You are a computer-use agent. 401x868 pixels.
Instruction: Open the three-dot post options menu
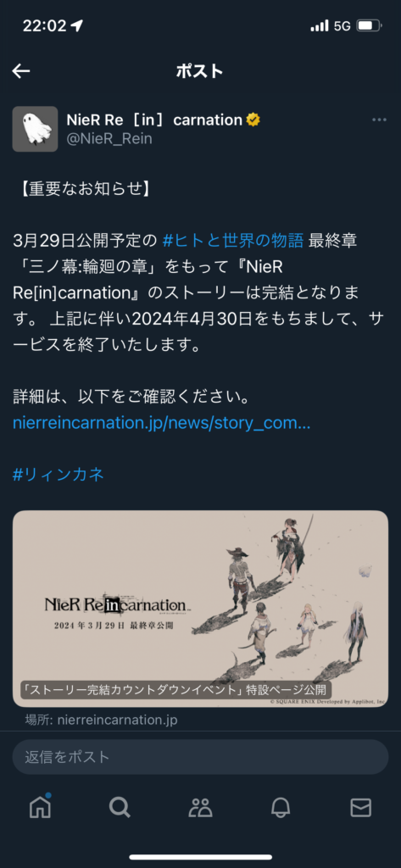pyautogui.click(x=380, y=120)
